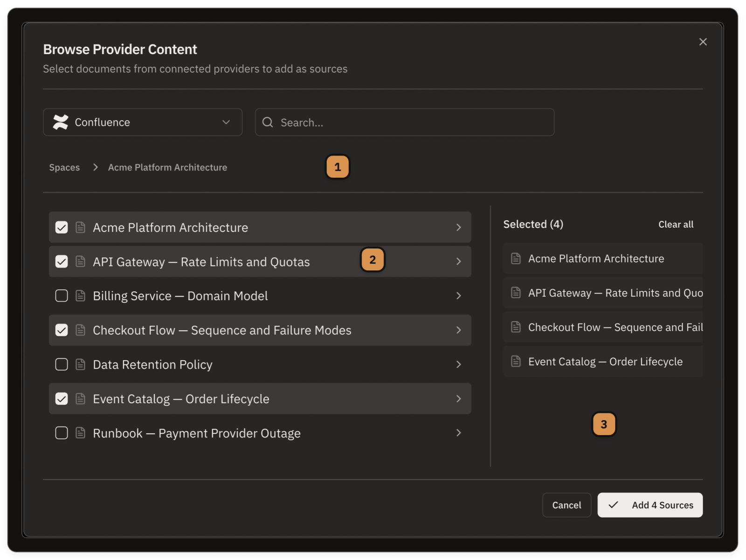Click Billing Service — Domain Model title
Image resolution: width=746 pixels, height=560 pixels.
pyautogui.click(x=180, y=296)
